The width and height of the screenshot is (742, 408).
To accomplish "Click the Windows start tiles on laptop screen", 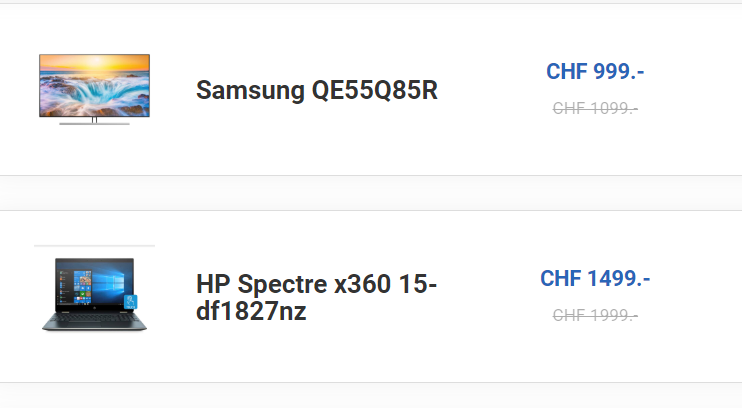I will point(82,287).
